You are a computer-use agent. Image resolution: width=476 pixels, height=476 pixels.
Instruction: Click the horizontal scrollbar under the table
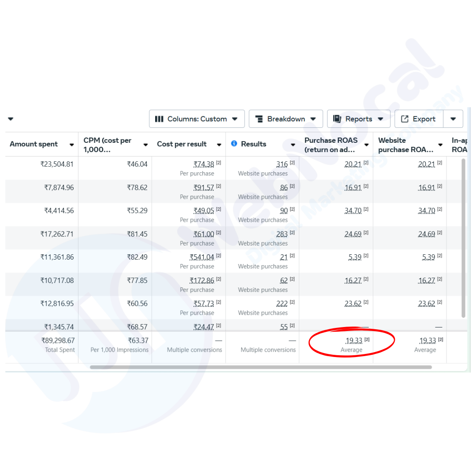pyautogui.click(x=260, y=367)
